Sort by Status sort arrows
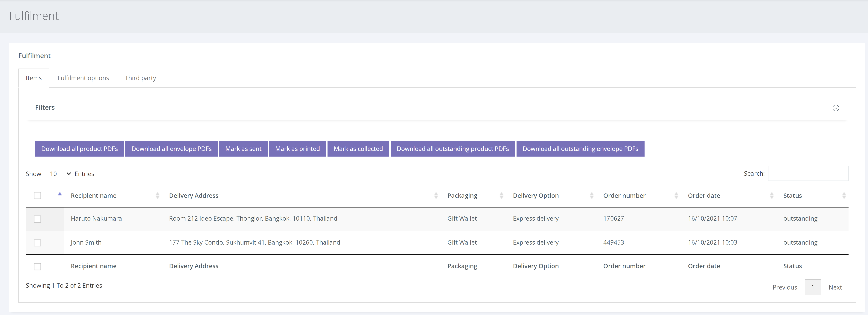The height and width of the screenshot is (315, 868). [x=844, y=196]
